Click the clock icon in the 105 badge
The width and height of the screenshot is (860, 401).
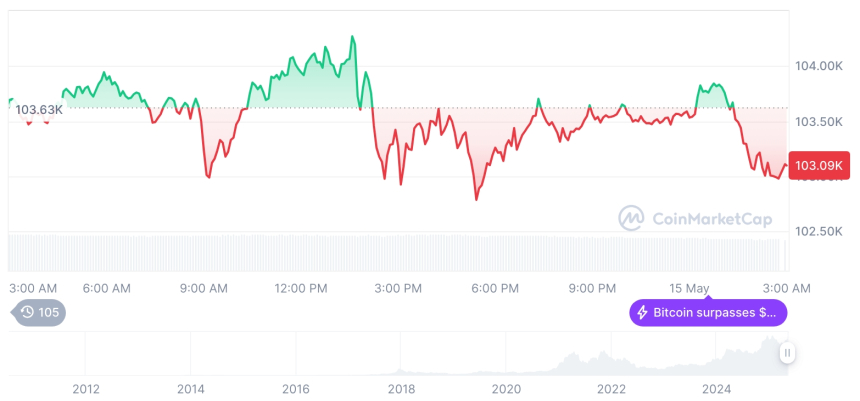(x=27, y=312)
